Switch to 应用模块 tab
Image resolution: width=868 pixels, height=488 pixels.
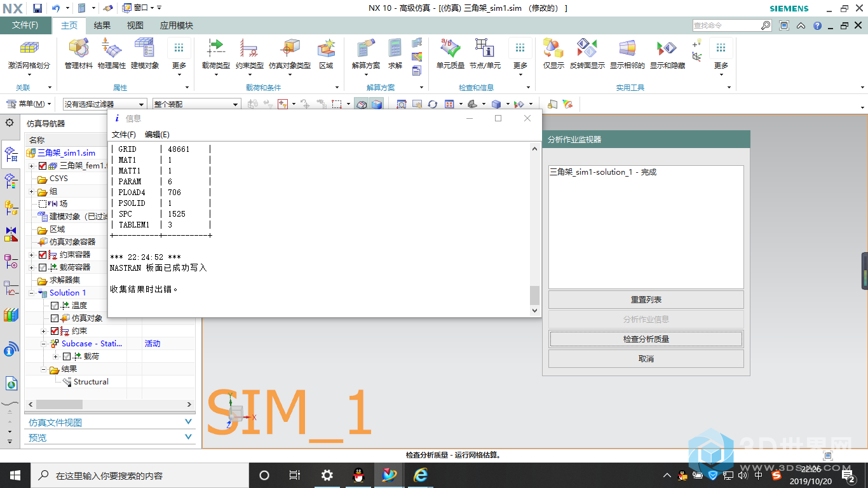177,25
